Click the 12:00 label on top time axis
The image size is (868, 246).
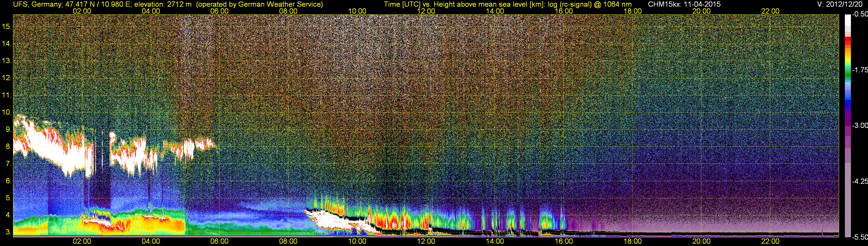coord(426,11)
